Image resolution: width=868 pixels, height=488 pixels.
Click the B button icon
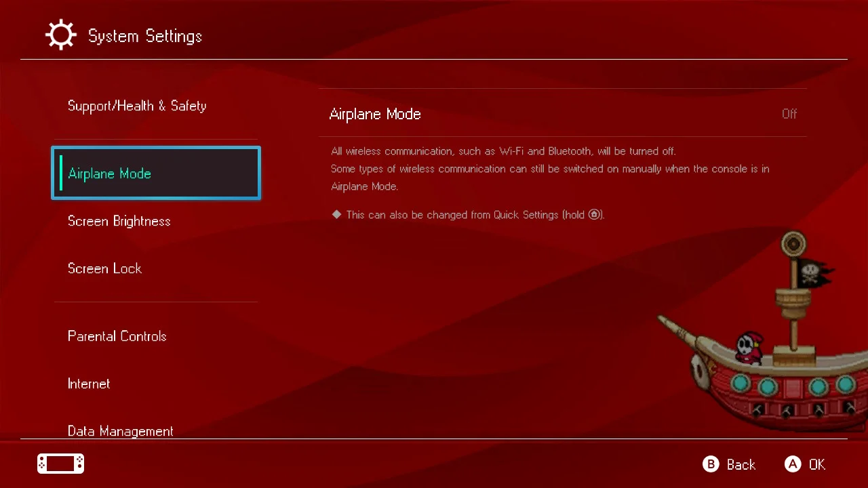[711, 464]
